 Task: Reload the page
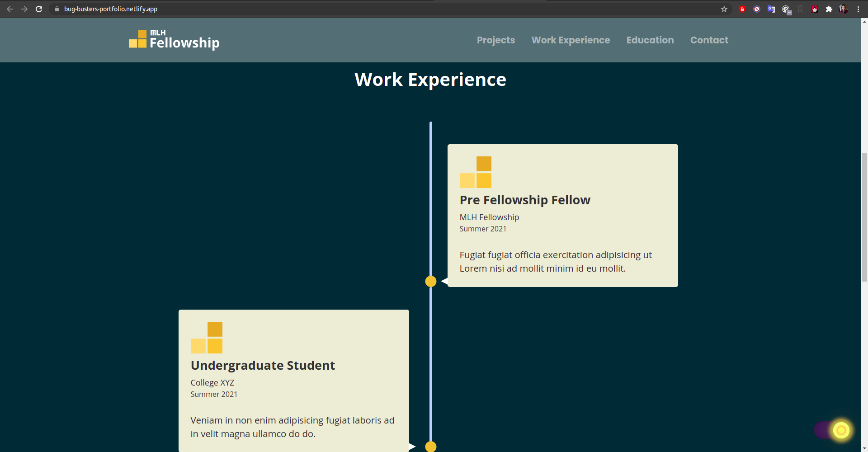click(39, 9)
